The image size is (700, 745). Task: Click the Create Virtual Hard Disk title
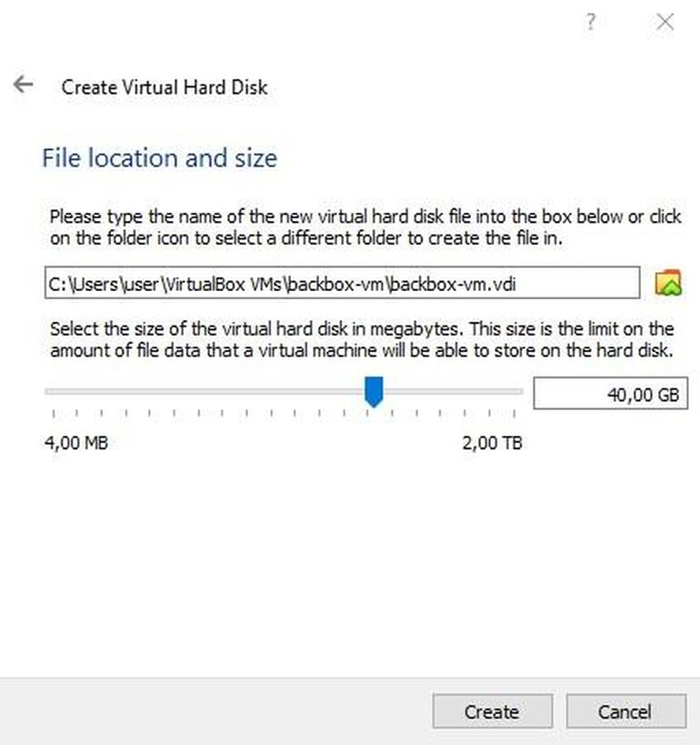point(165,87)
